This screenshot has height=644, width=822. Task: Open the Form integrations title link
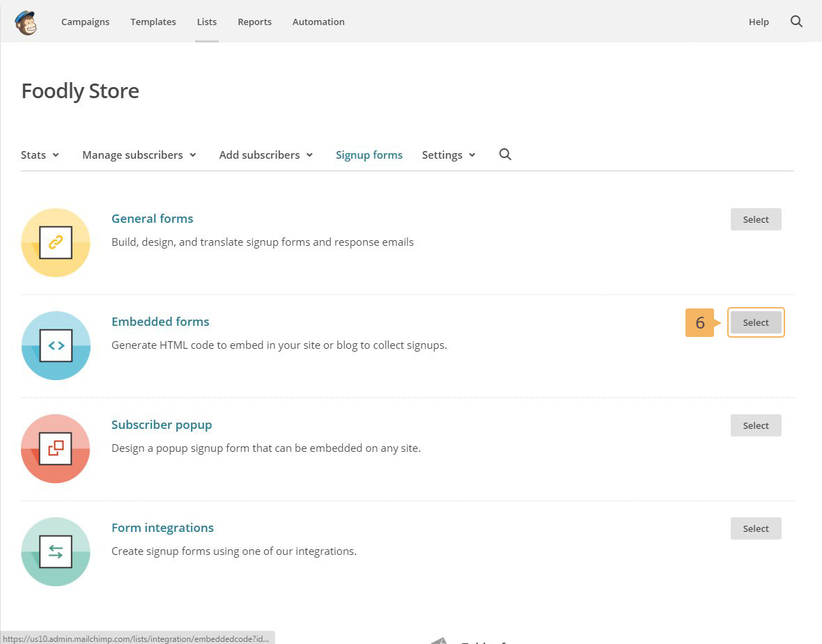pos(162,528)
